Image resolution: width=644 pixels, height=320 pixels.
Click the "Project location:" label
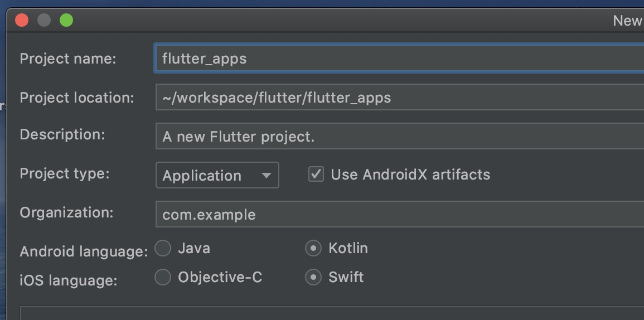click(77, 98)
